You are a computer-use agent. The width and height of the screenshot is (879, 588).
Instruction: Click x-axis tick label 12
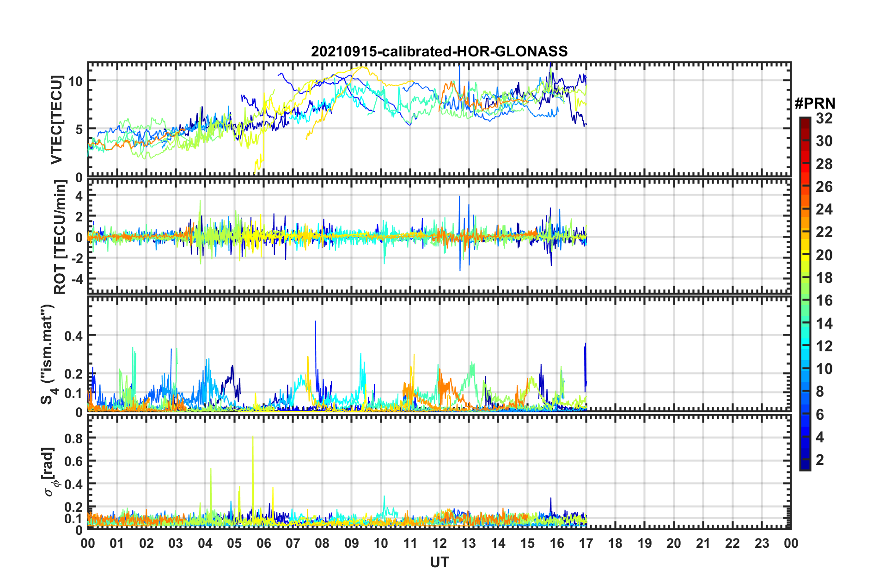(x=439, y=543)
